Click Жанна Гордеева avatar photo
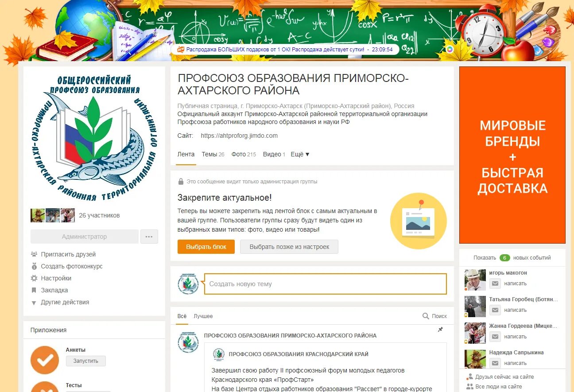Viewport: 574px width, 392px height. point(475,333)
